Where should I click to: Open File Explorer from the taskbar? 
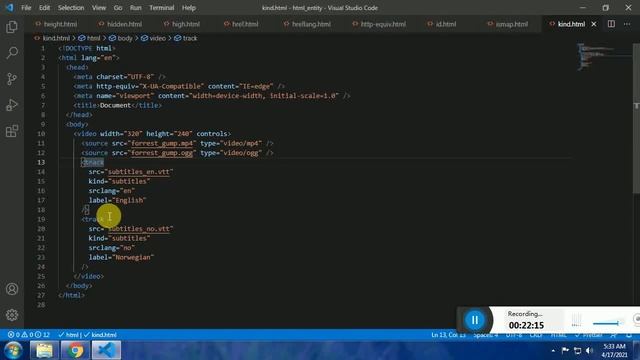44,350
